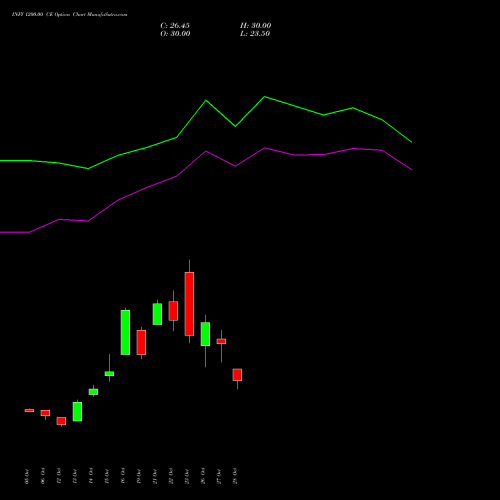Click the low value 'L: 23.50'
Viewport: 500px width, 500px height.
point(255,34)
